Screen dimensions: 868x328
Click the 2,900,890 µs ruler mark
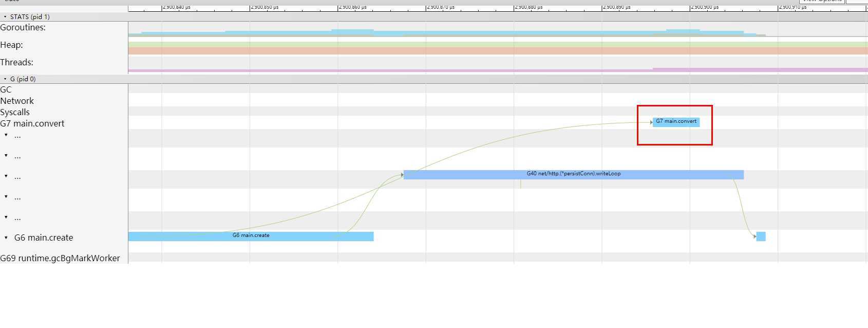click(x=617, y=7)
